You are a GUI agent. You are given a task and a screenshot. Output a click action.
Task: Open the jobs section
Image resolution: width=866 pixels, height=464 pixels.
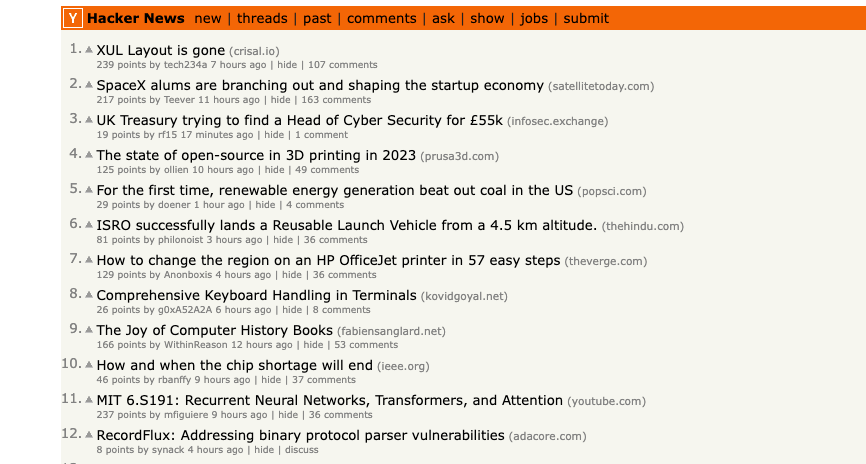(534, 18)
